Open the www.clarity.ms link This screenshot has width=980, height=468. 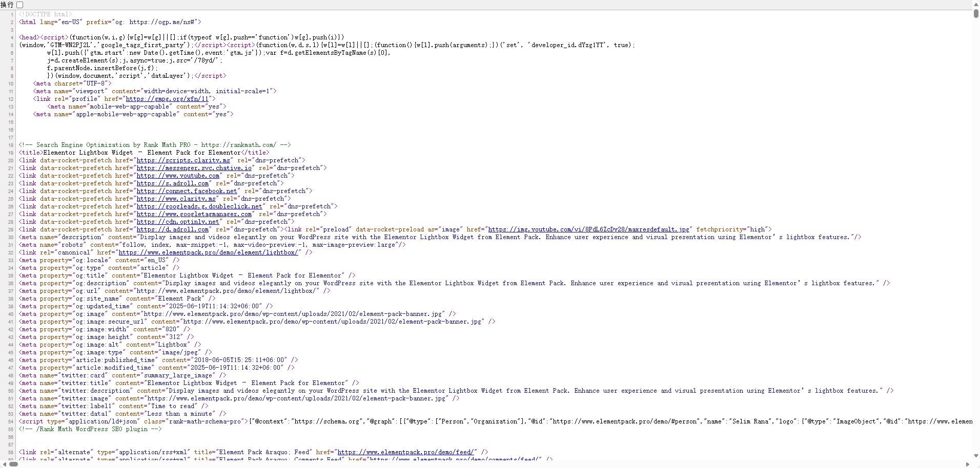(176, 199)
